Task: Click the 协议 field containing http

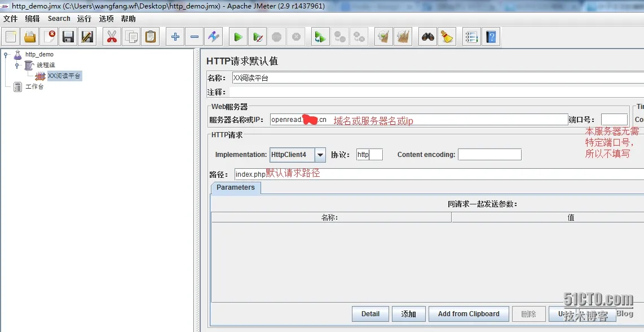Action: (369, 155)
